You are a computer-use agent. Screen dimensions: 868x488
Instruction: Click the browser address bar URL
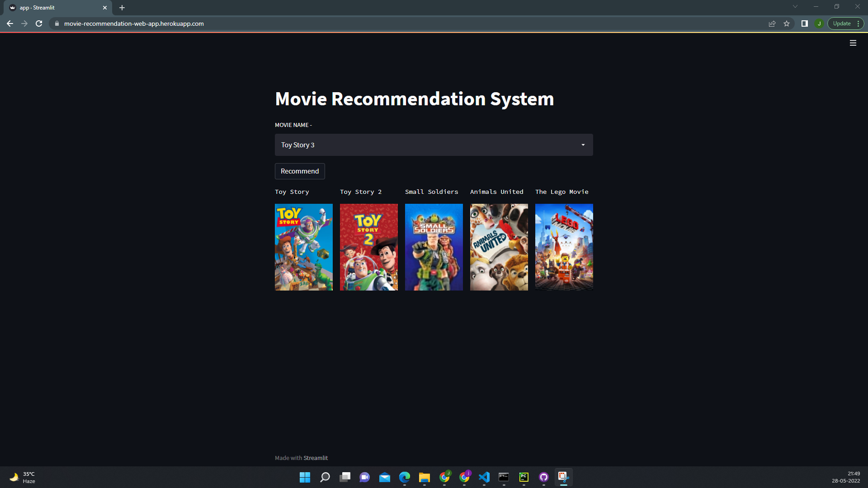click(x=134, y=23)
